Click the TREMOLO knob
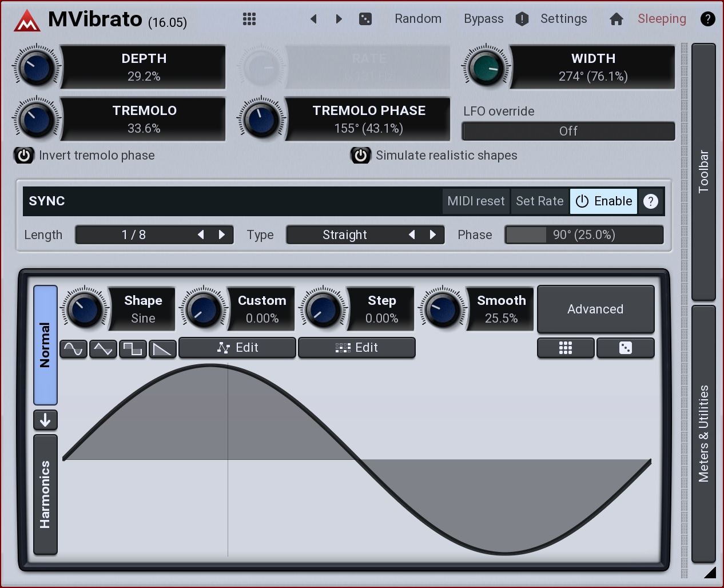Screen dimensions: 724x588 coord(36,120)
